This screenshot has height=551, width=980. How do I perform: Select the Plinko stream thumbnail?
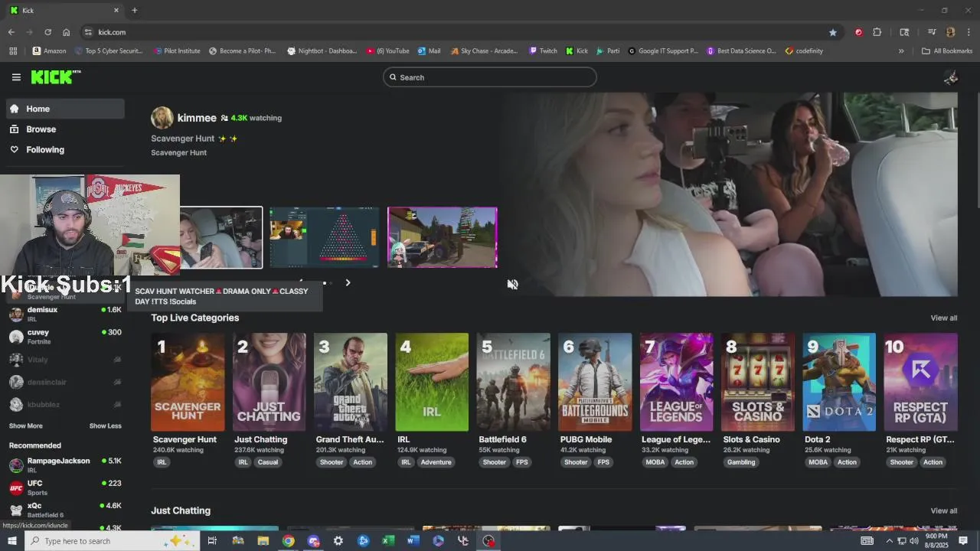[x=324, y=237]
